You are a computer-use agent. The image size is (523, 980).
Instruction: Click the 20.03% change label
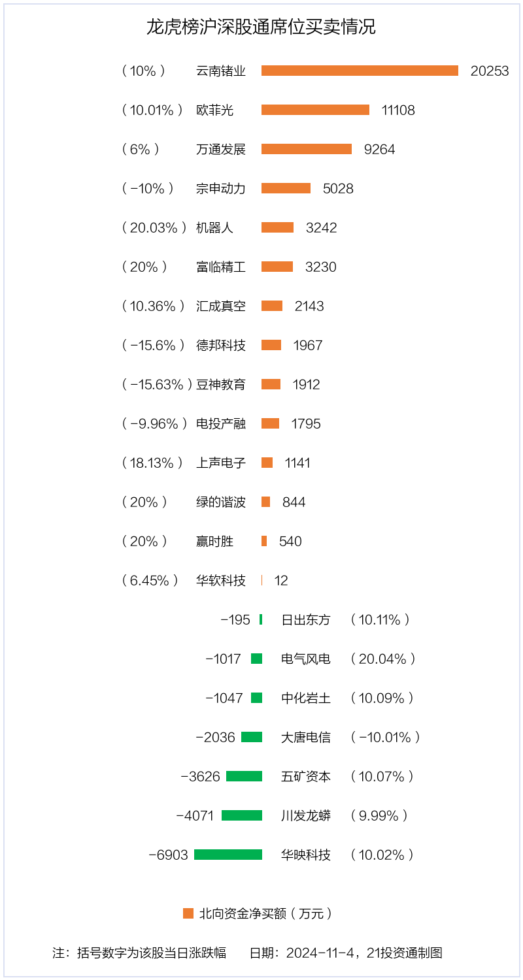pos(154,228)
